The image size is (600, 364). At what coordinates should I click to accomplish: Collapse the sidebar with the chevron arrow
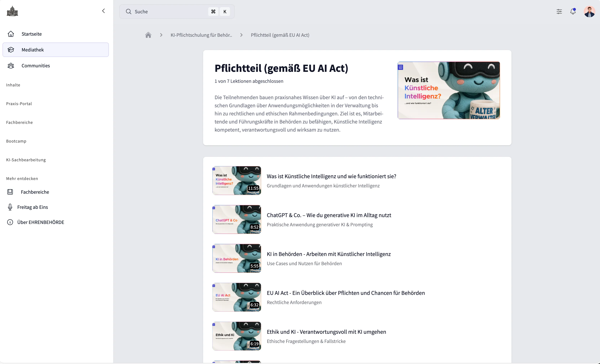pos(103,11)
